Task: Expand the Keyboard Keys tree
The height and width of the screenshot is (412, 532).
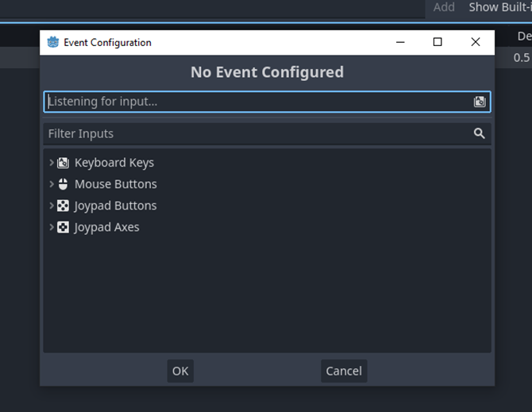Action: 52,163
